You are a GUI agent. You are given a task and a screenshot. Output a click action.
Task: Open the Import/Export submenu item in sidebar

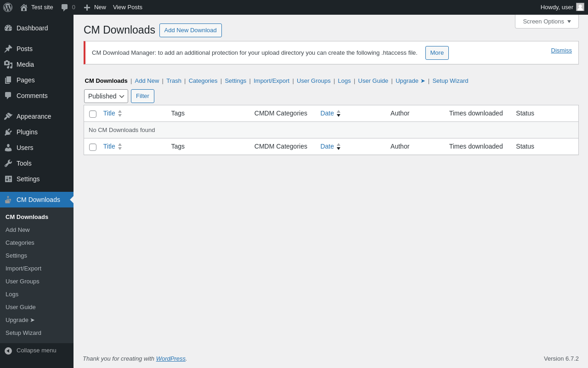point(23,268)
